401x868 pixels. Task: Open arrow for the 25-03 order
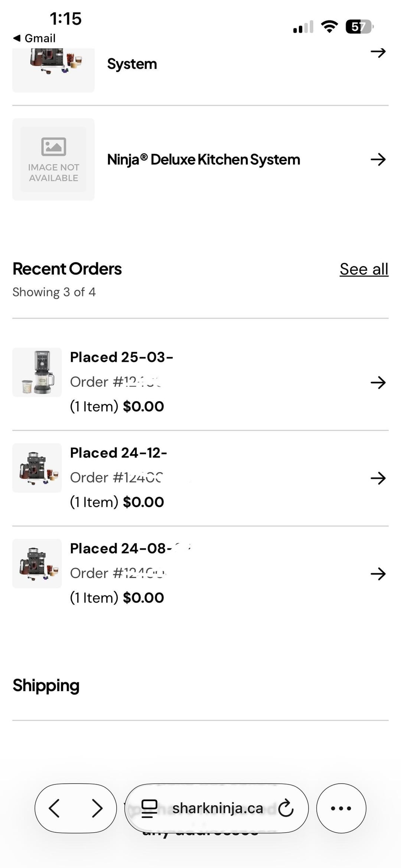click(378, 382)
